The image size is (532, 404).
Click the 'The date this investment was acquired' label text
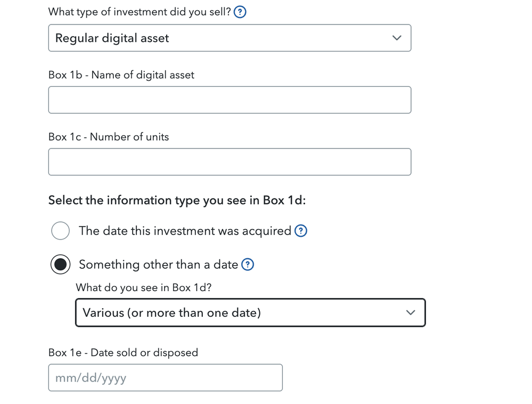(x=185, y=231)
